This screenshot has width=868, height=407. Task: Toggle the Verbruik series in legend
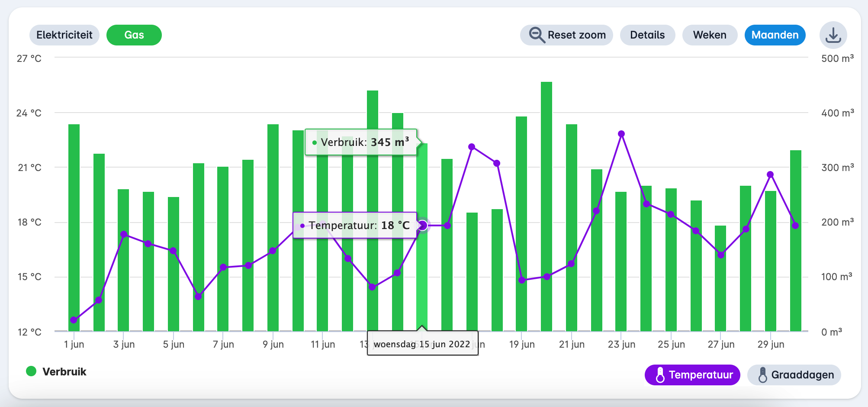(64, 371)
